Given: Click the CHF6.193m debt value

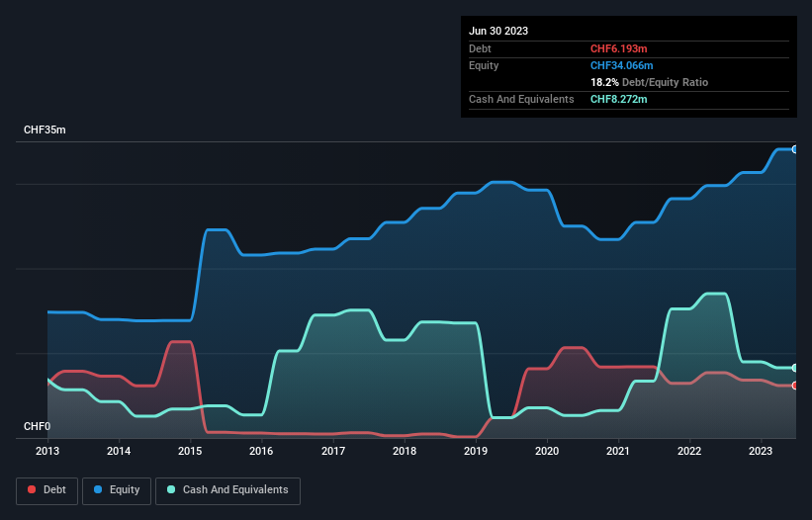Looking at the screenshot, I should [x=619, y=48].
